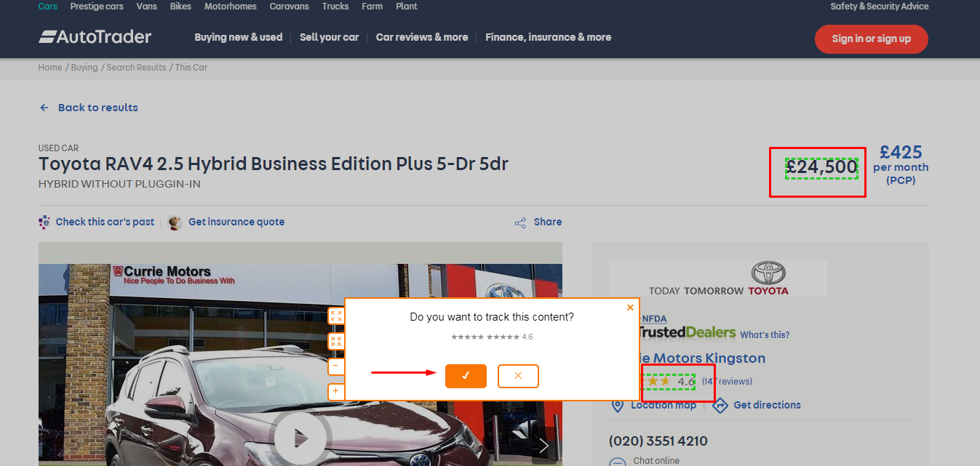Confirm tracking with the orange checkmark button

tap(466, 376)
